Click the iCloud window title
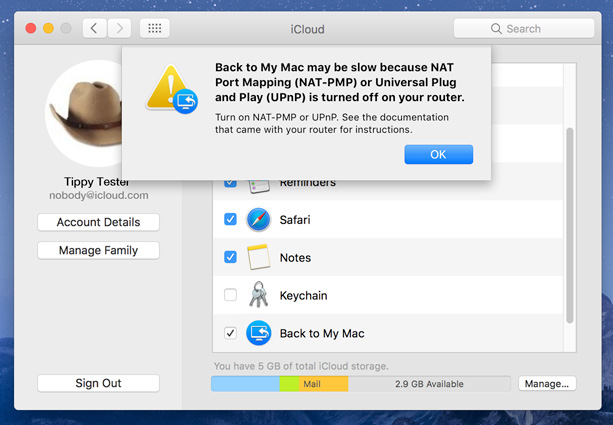This screenshot has width=613, height=425. tap(307, 29)
